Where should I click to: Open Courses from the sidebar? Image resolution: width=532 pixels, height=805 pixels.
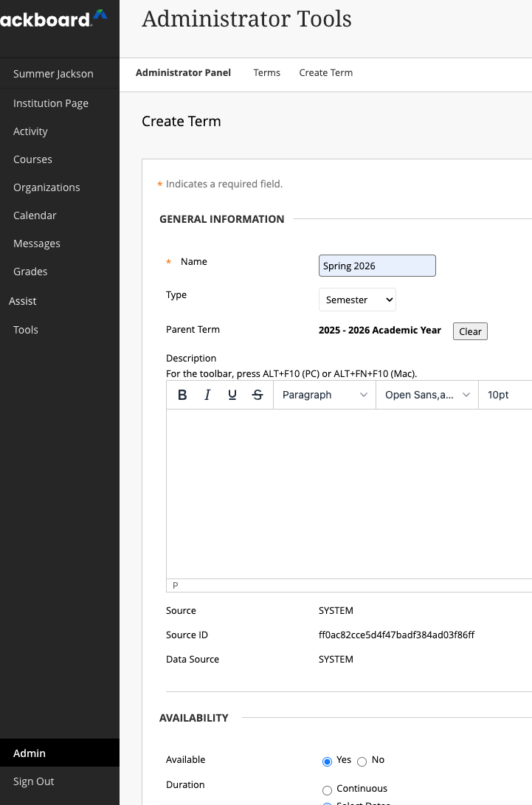[32, 159]
